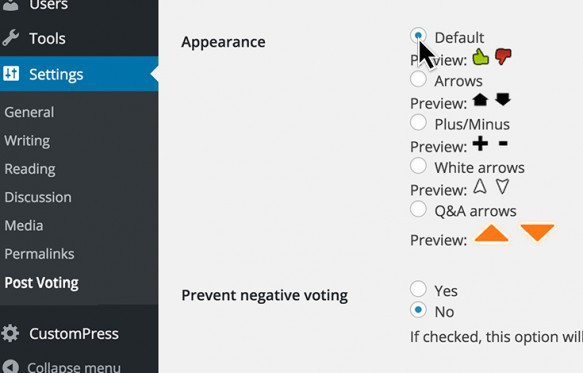Viewport: 583px width, 373px height.
Task: Open the Permalinks settings submenu
Action: pos(39,254)
